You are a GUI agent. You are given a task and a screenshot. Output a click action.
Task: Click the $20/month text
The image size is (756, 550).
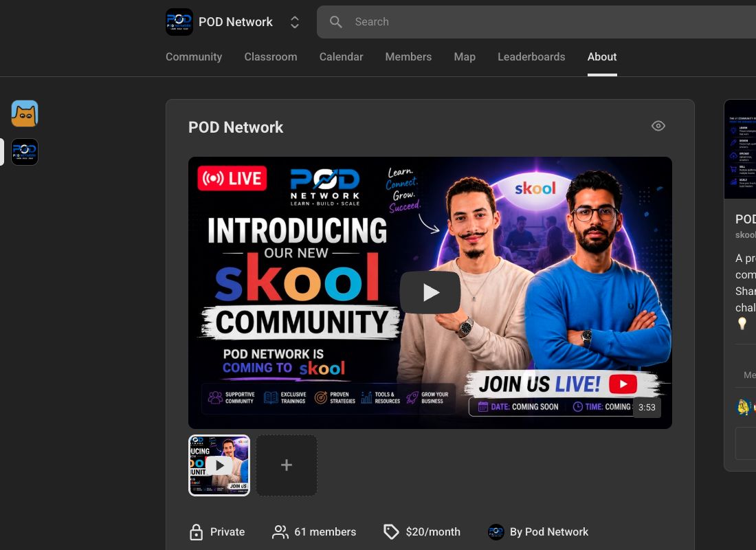(433, 531)
